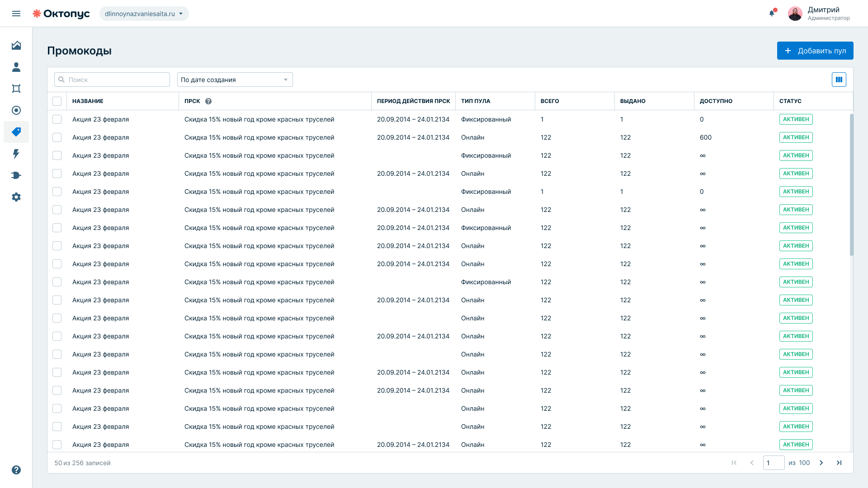The image size is (868, 488).
Task: Click the help question mark icon
Action: (16, 470)
